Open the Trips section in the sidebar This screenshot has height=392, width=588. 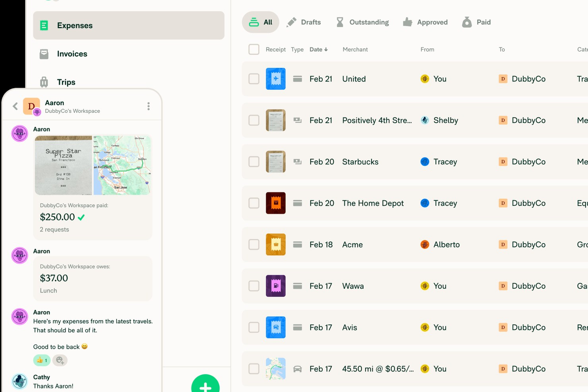click(66, 82)
